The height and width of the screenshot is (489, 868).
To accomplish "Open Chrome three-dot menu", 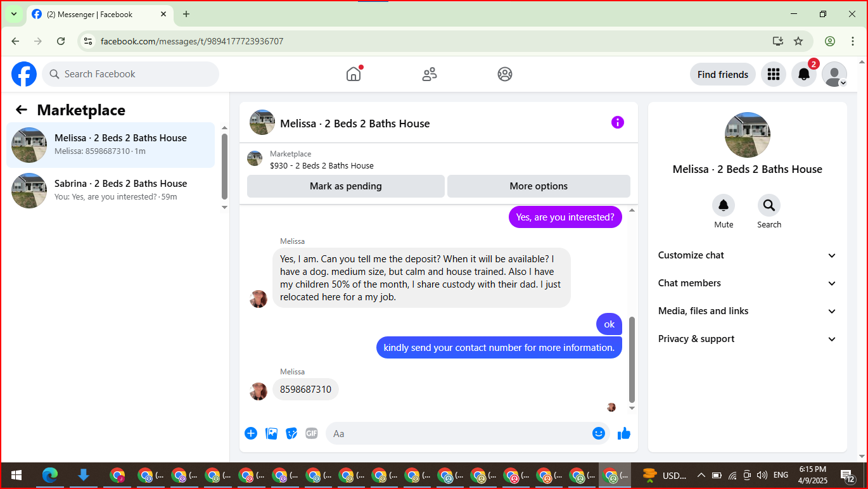I will (853, 41).
